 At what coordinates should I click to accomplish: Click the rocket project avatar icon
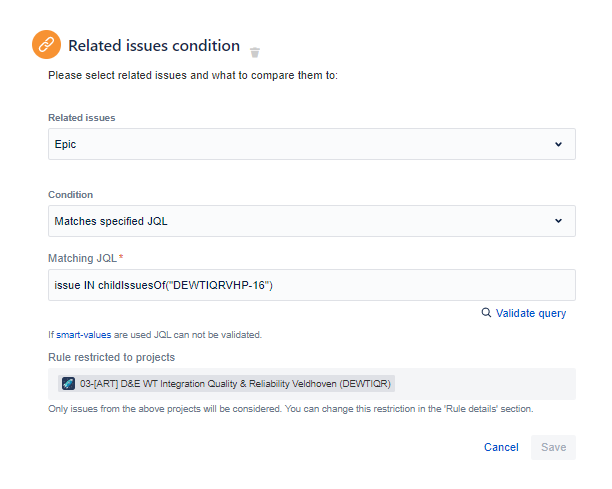coord(68,383)
